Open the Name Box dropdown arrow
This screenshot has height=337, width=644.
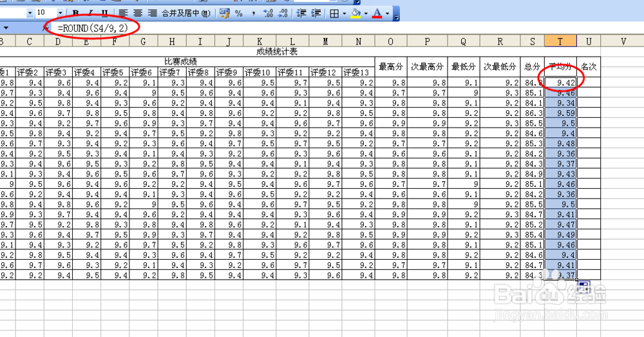coord(6,28)
